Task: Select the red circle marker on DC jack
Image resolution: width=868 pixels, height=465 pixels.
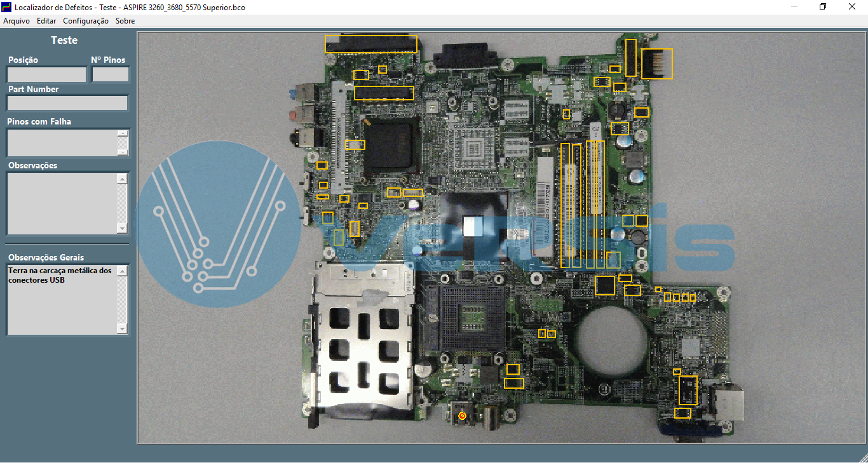Action: coord(462,415)
